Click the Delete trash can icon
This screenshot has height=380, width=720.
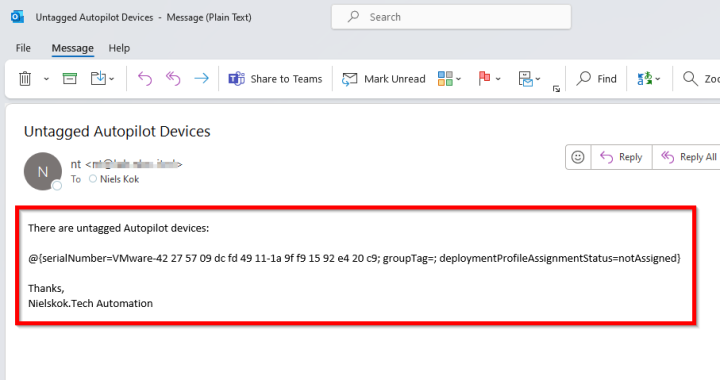pyautogui.click(x=25, y=79)
